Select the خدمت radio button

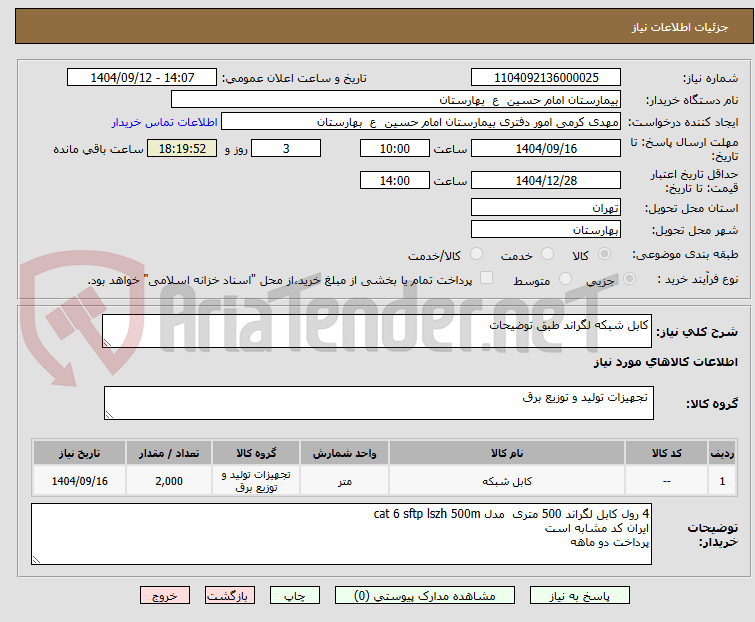(547, 254)
